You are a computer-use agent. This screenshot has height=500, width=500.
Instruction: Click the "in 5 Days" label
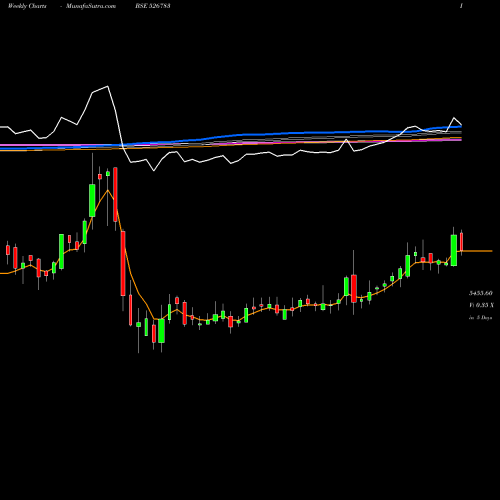pyautogui.click(x=481, y=318)
